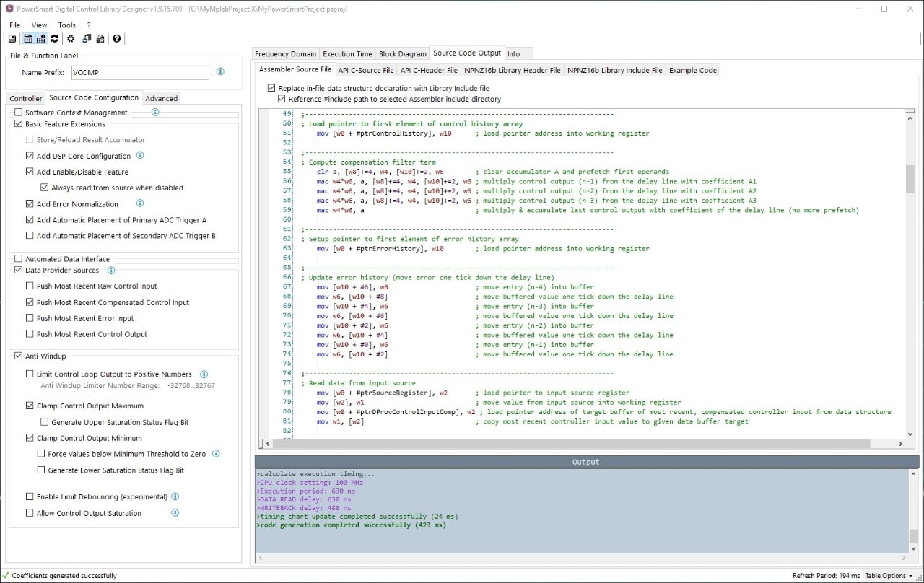
Task: Click the Save floppy disk toolbar icon
Action: [x=13, y=39]
